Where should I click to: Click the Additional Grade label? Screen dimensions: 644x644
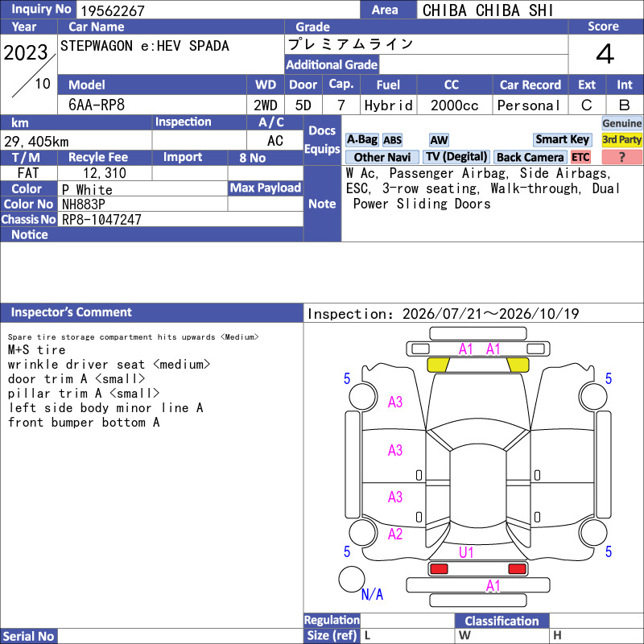point(332,64)
